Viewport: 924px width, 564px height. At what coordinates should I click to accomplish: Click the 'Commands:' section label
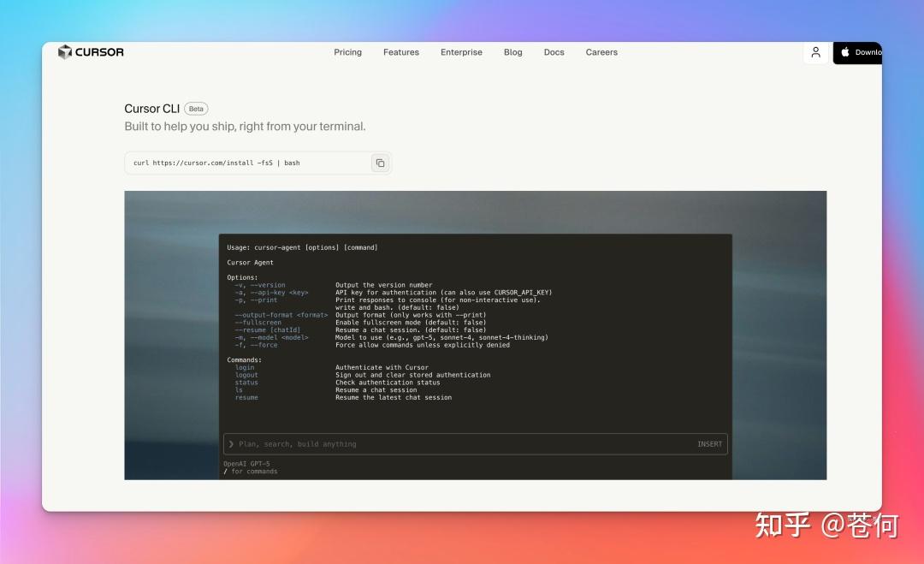pyautogui.click(x=244, y=360)
